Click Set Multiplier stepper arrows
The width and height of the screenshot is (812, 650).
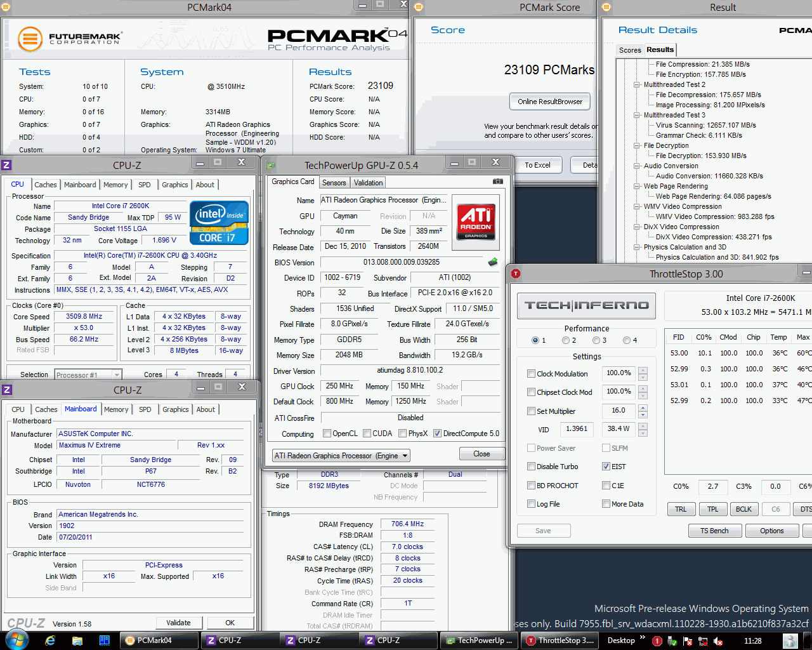click(x=643, y=411)
